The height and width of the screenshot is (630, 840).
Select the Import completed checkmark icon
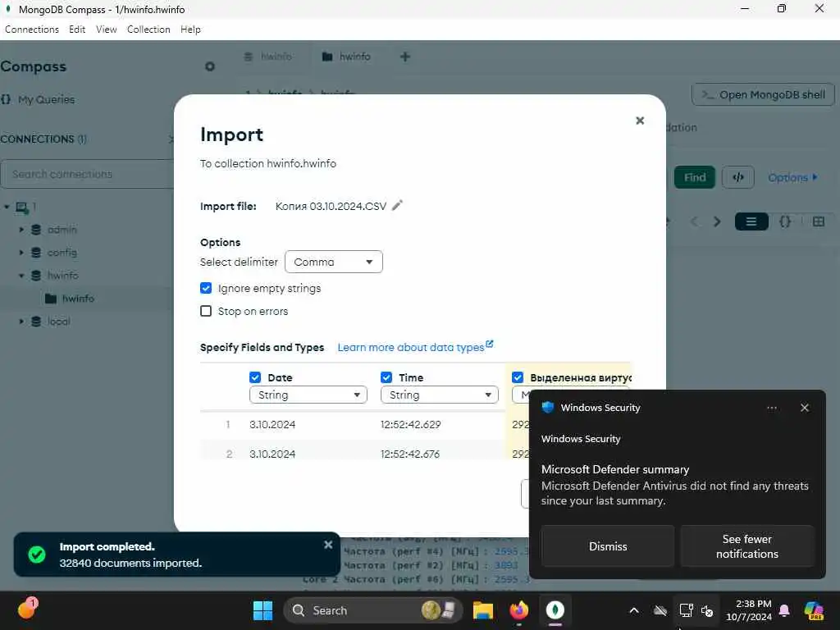pyautogui.click(x=37, y=555)
